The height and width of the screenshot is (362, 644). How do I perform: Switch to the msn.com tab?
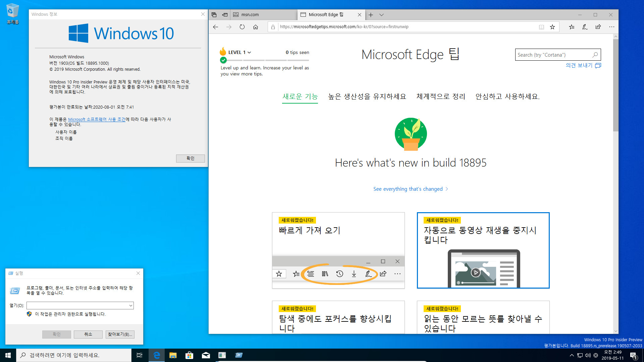click(x=263, y=15)
